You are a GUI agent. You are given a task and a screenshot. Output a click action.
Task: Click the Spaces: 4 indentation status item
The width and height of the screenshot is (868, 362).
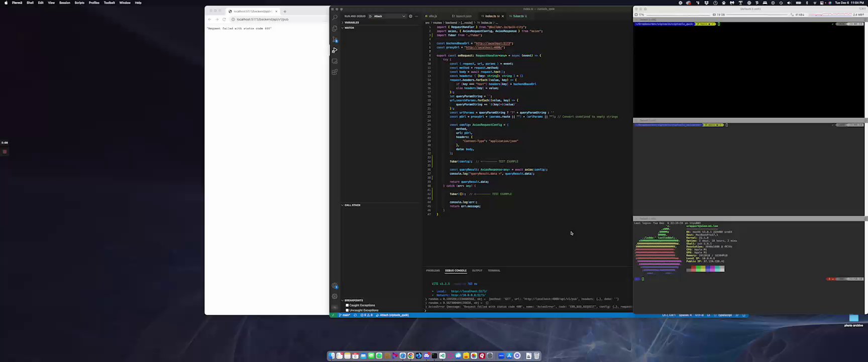[x=685, y=315]
